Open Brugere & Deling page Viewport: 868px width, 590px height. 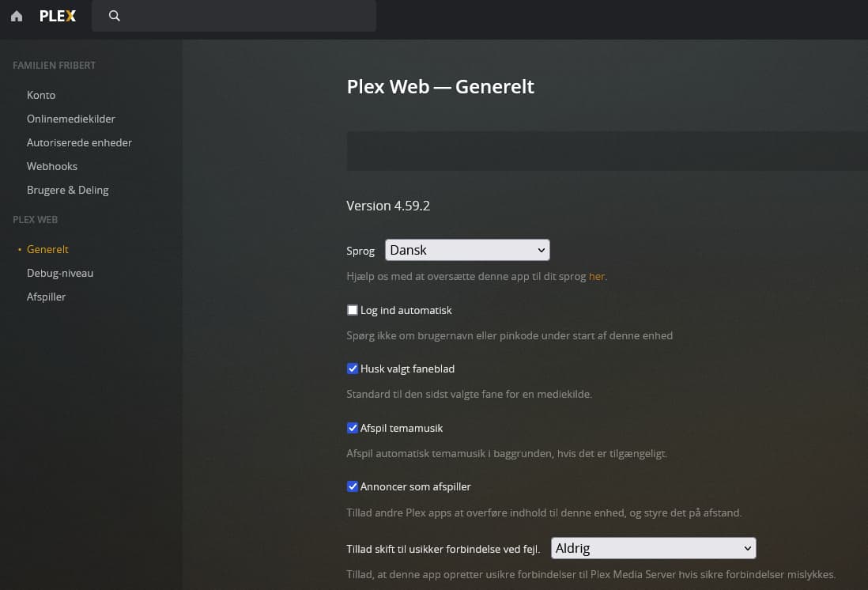tap(68, 190)
